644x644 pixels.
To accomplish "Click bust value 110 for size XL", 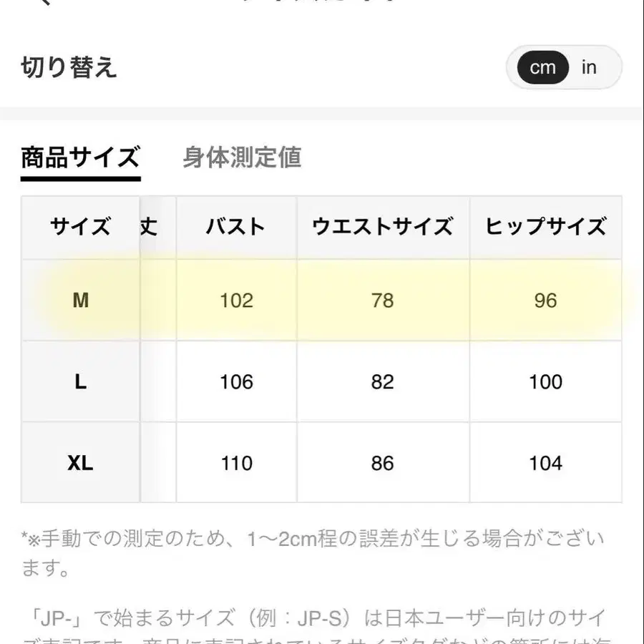I will tap(236, 462).
